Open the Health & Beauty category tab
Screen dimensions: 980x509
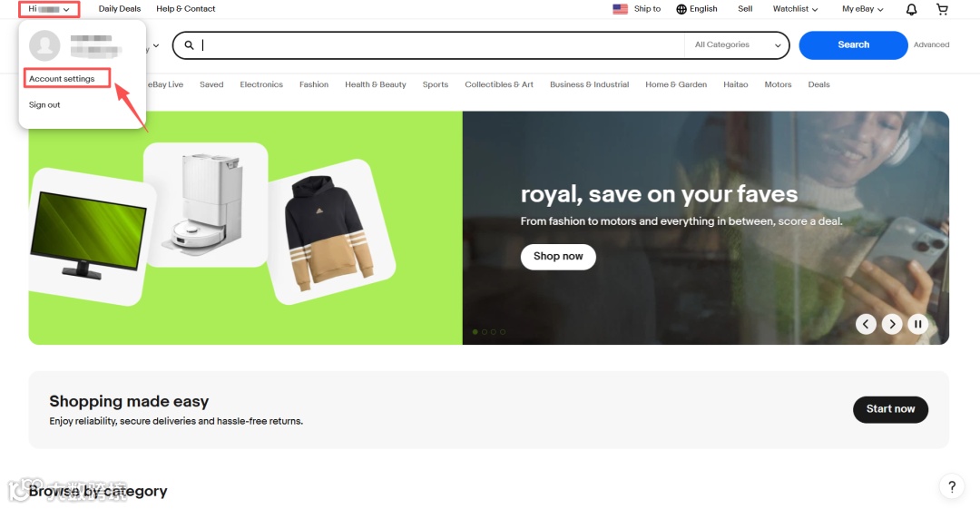(376, 84)
